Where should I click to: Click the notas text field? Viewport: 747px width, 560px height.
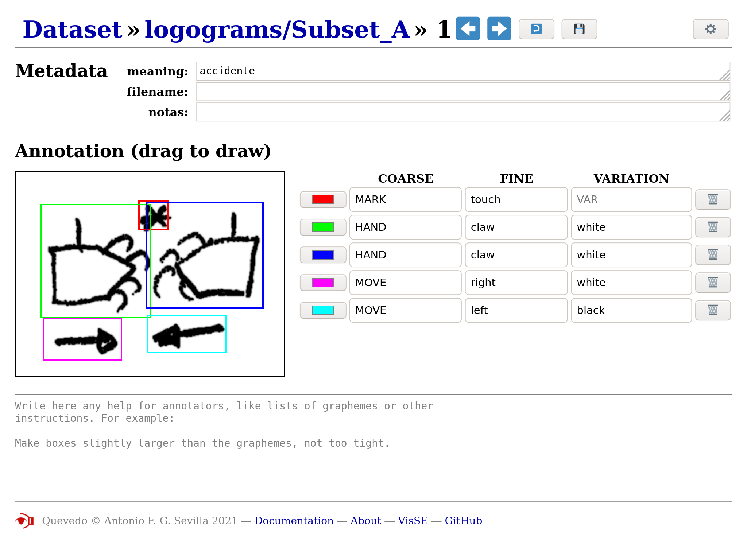click(x=462, y=112)
